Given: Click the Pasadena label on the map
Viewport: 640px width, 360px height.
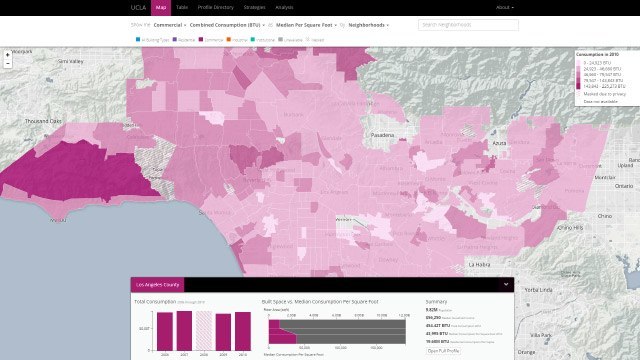Looking at the screenshot, I should point(382,135).
